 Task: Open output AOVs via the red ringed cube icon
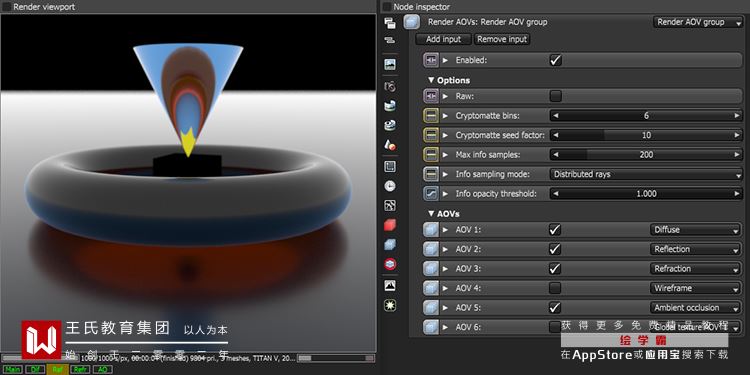(390, 265)
